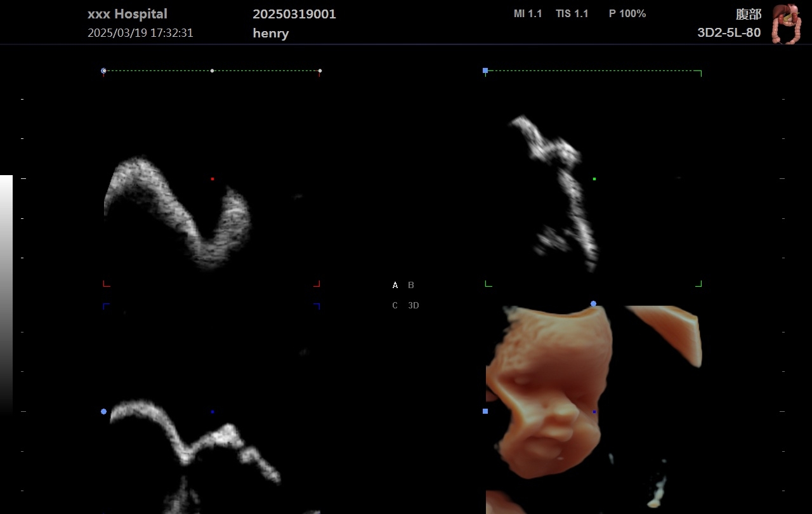The height and width of the screenshot is (514, 812).
Task: Click the patient name henry
Action: [x=270, y=34]
